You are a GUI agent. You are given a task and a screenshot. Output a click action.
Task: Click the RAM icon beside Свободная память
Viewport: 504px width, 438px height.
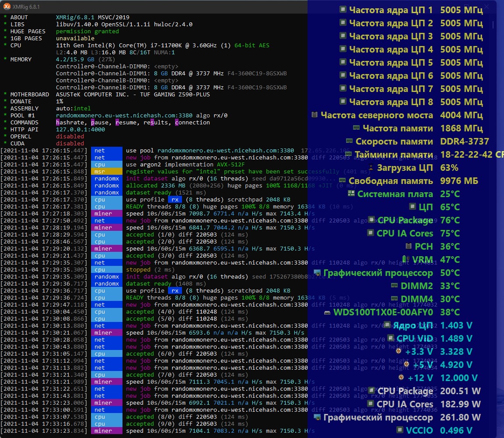tap(342, 180)
